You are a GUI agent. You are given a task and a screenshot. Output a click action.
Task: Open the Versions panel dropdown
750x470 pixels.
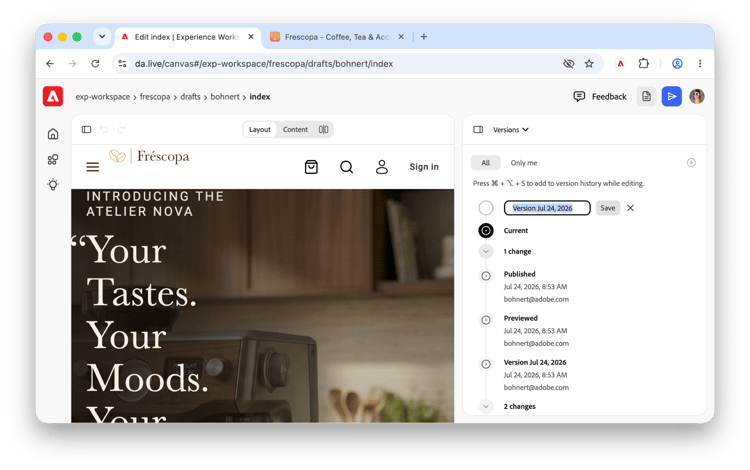pos(511,130)
